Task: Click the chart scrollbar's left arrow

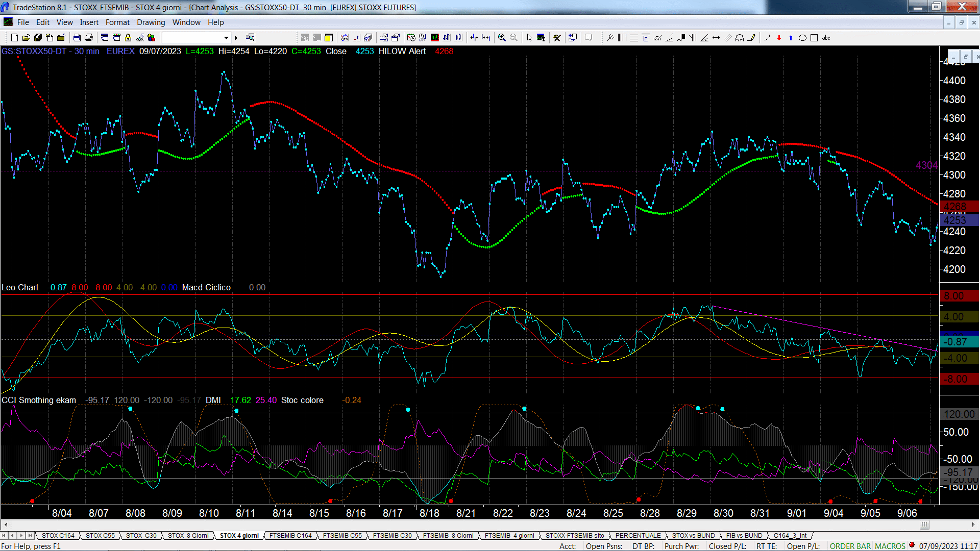Action: click(x=6, y=524)
